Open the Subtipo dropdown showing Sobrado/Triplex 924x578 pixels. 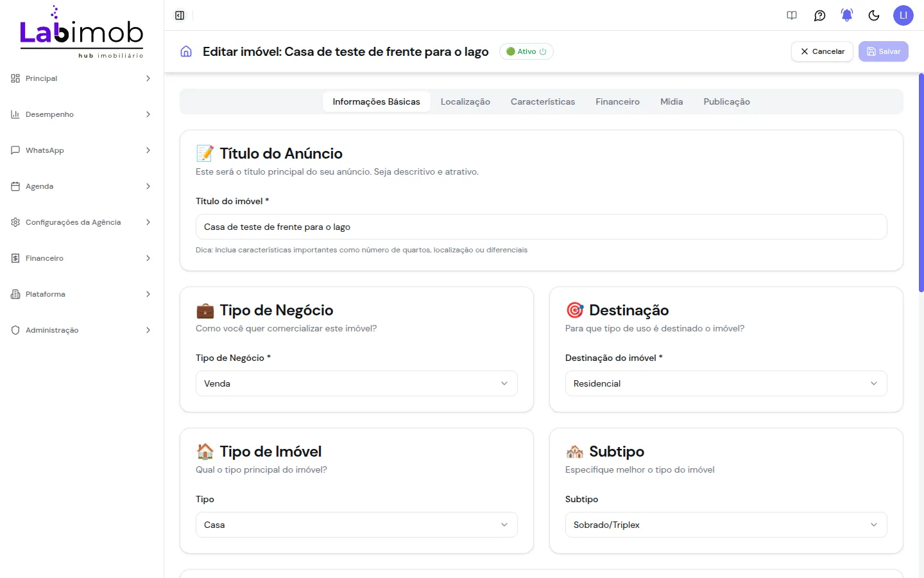pyautogui.click(x=726, y=525)
